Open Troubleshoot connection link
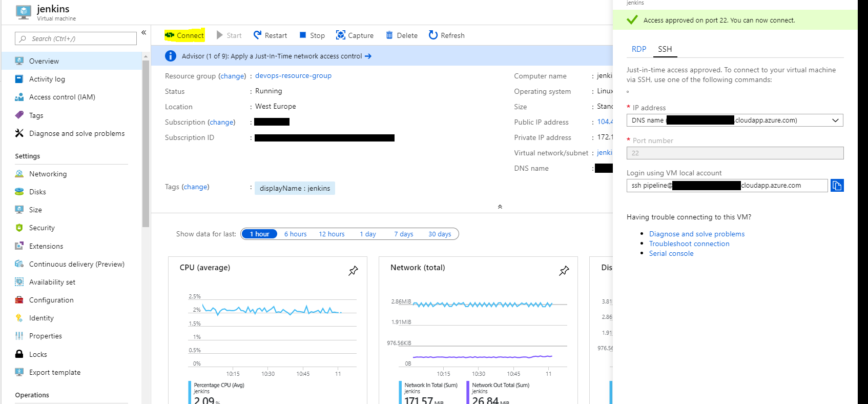 689,244
